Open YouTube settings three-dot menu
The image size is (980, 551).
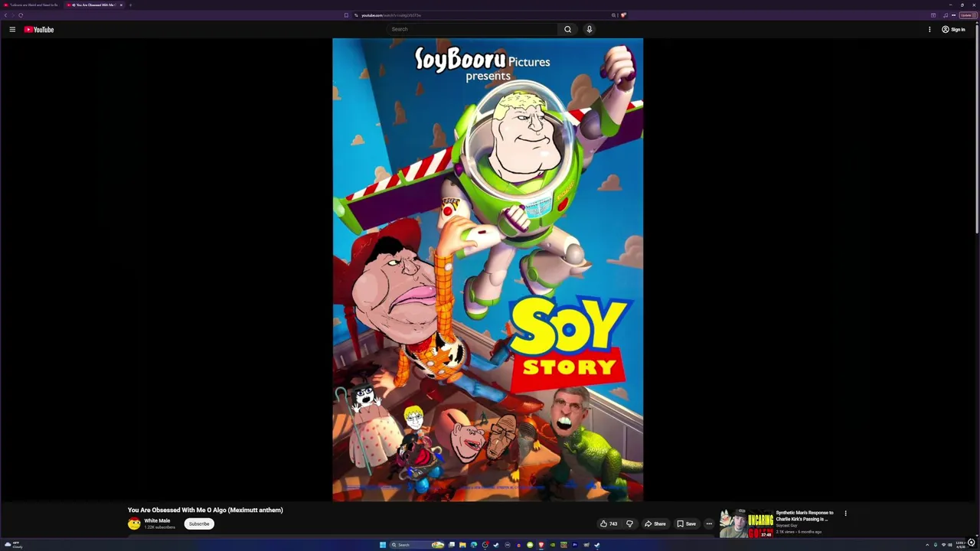pyautogui.click(x=929, y=29)
